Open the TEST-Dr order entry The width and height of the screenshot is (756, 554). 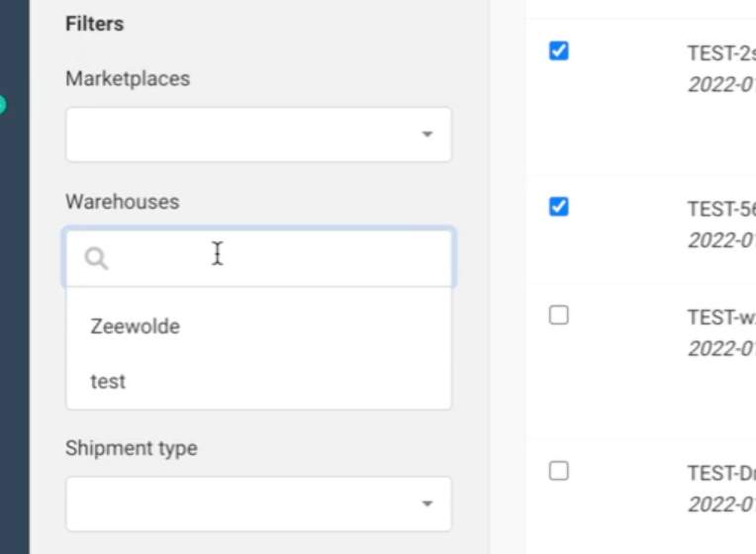(721, 474)
